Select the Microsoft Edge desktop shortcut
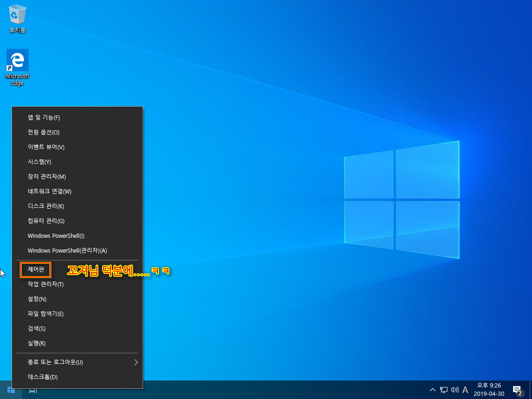The image size is (532, 399). tap(17, 67)
